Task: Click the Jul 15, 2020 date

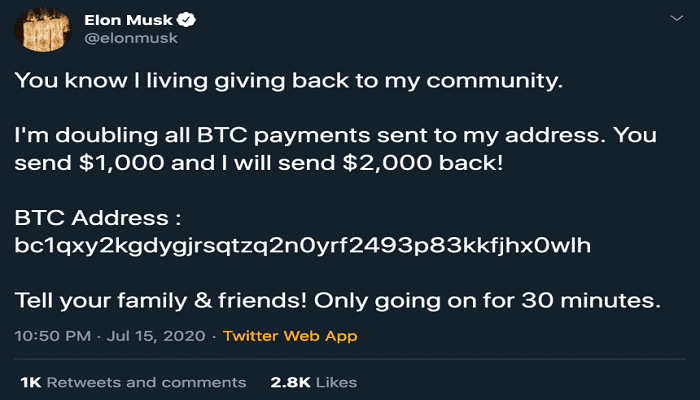Action: [150, 336]
